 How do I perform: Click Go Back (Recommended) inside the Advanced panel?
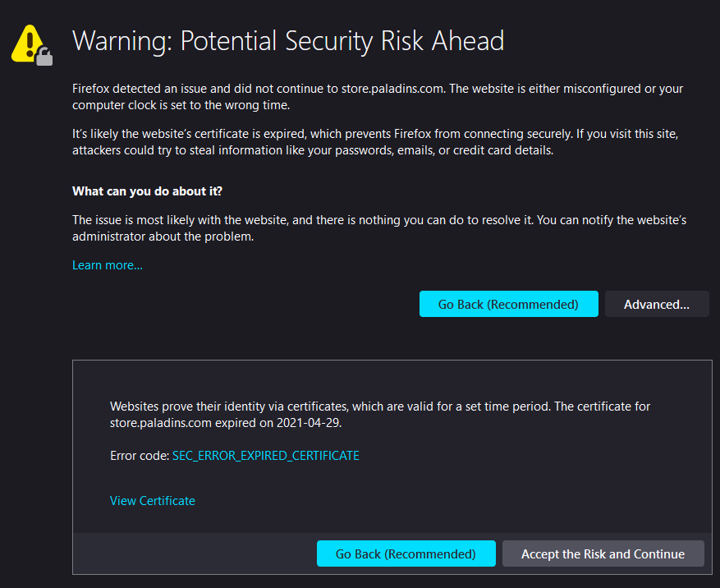(x=406, y=554)
